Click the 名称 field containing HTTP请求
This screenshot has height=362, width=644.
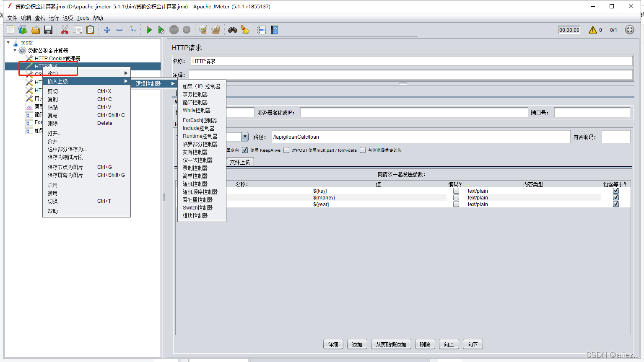tap(411, 61)
